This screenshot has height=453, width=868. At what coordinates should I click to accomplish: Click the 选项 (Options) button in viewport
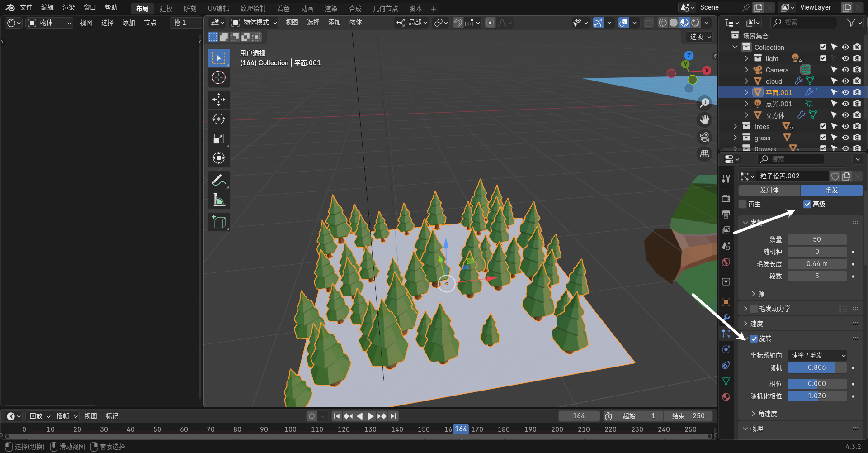point(700,37)
